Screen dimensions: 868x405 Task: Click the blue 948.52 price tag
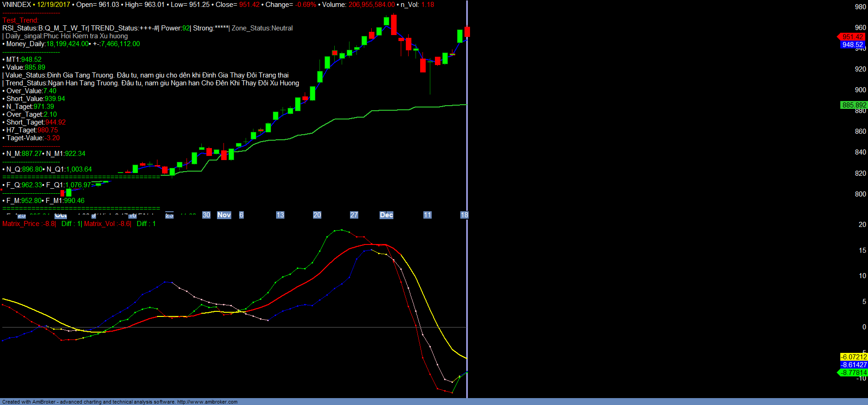pos(852,45)
